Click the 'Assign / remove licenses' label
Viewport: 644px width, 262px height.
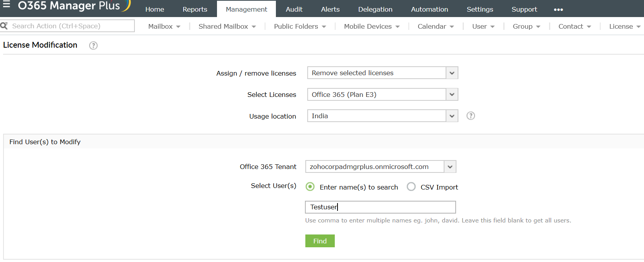pos(256,73)
